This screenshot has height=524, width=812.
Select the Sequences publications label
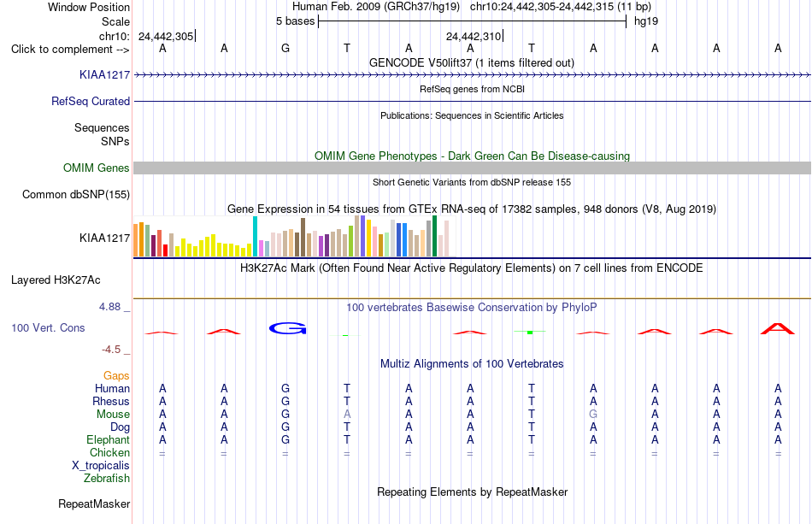point(102,128)
